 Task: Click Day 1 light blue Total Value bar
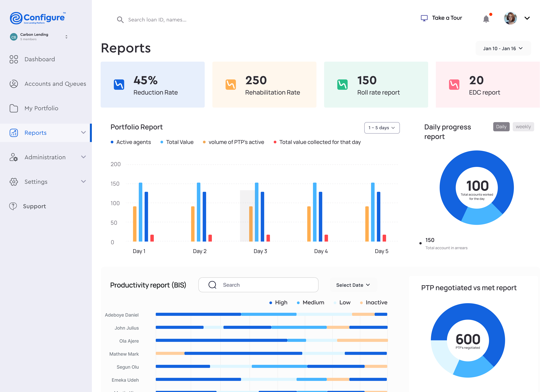[140, 212]
